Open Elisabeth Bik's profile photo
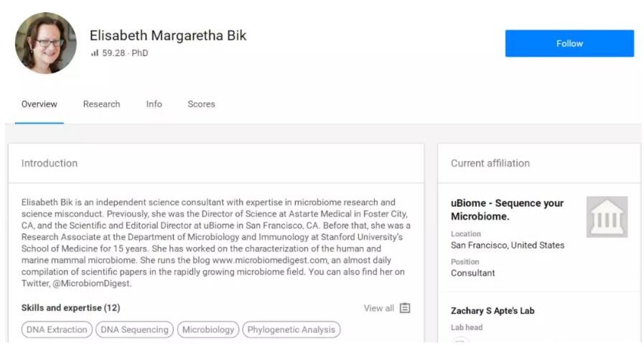The width and height of the screenshot is (644, 359). click(46, 43)
